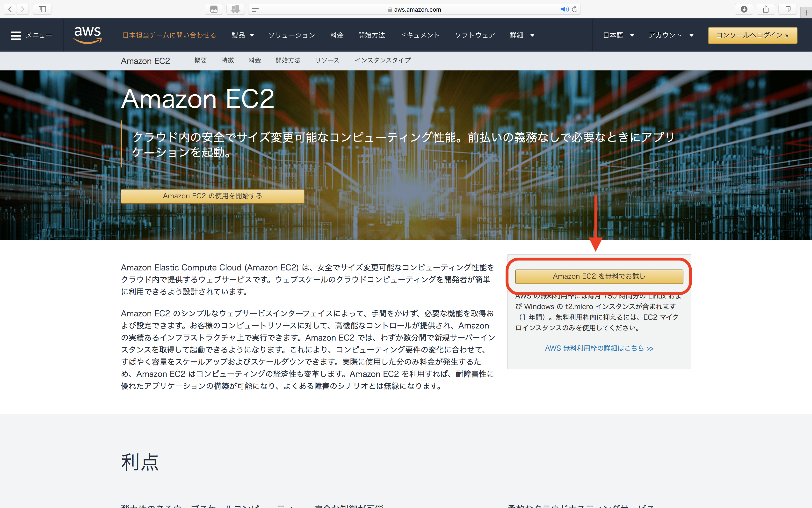
Task: Select the 特徴 tab
Action: pyautogui.click(x=227, y=60)
